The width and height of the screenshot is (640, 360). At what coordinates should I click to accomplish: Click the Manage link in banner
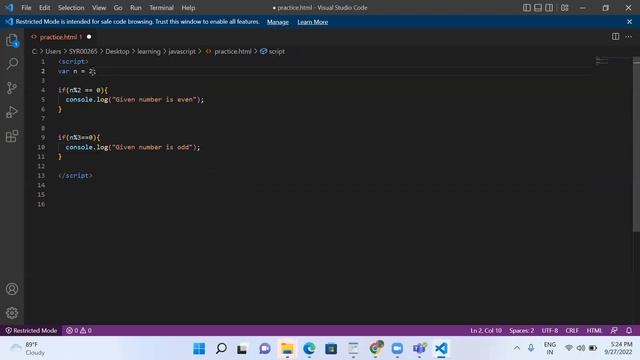(278, 22)
